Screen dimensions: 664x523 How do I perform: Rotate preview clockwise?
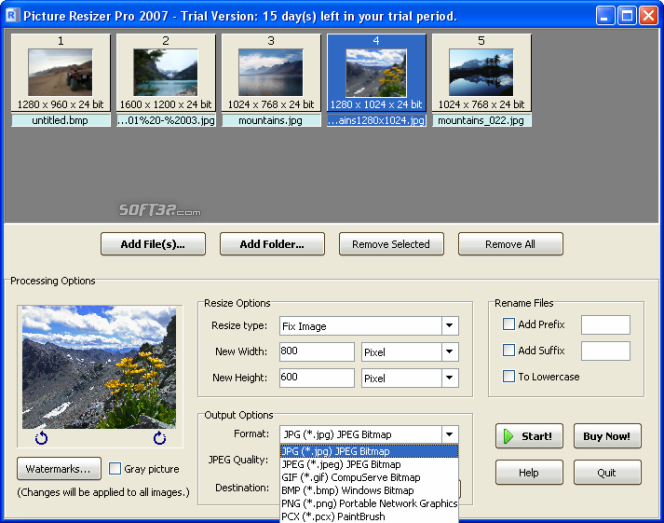pos(160,438)
